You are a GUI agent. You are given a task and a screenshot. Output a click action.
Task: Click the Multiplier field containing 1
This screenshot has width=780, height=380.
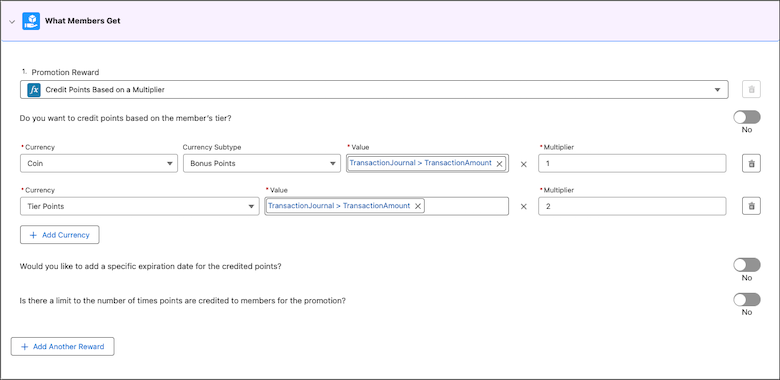pyautogui.click(x=632, y=163)
